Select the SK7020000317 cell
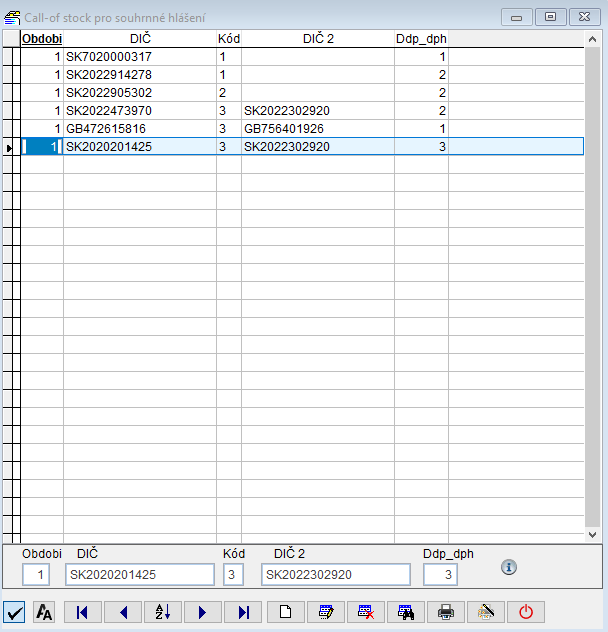This screenshot has height=632, width=608. click(x=140, y=57)
